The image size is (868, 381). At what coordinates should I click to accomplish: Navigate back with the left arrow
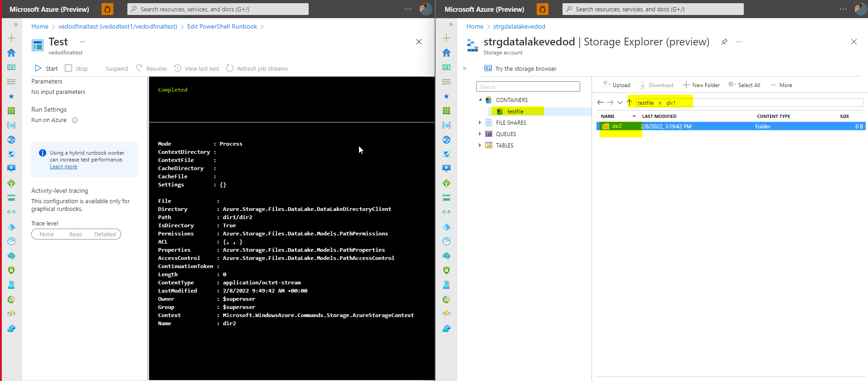(601, 103)
